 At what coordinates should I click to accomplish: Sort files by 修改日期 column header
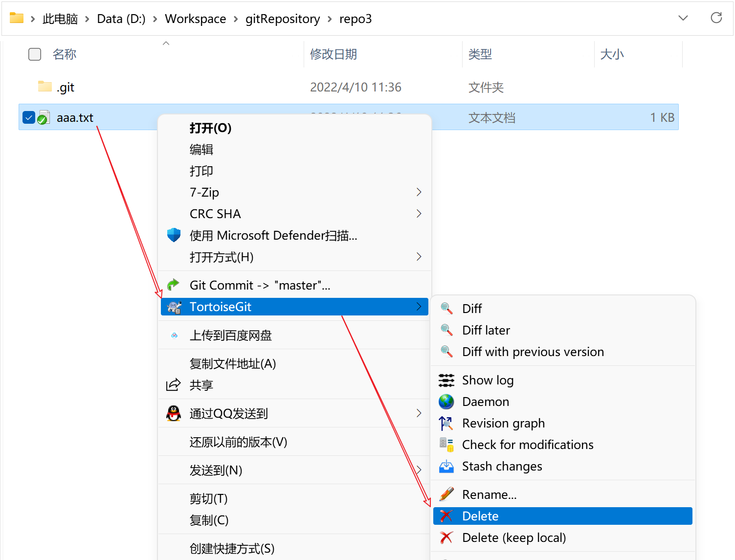pos(334,54)
